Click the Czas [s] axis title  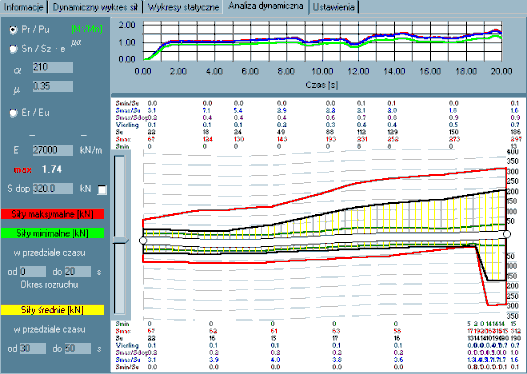(322, 85)
